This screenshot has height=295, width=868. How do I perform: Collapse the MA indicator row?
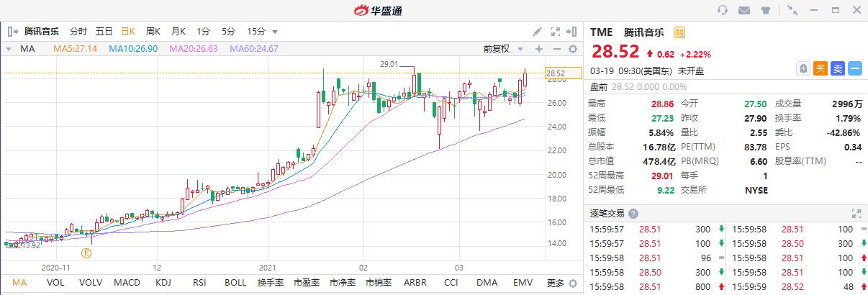point(9,49)
